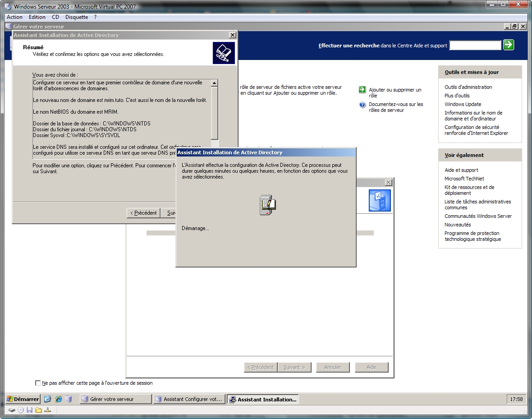The height and width of the screenshot is (419, 532).
Task: Open 'Informations sur le nom de domaine' link
Action: point(473,115)
